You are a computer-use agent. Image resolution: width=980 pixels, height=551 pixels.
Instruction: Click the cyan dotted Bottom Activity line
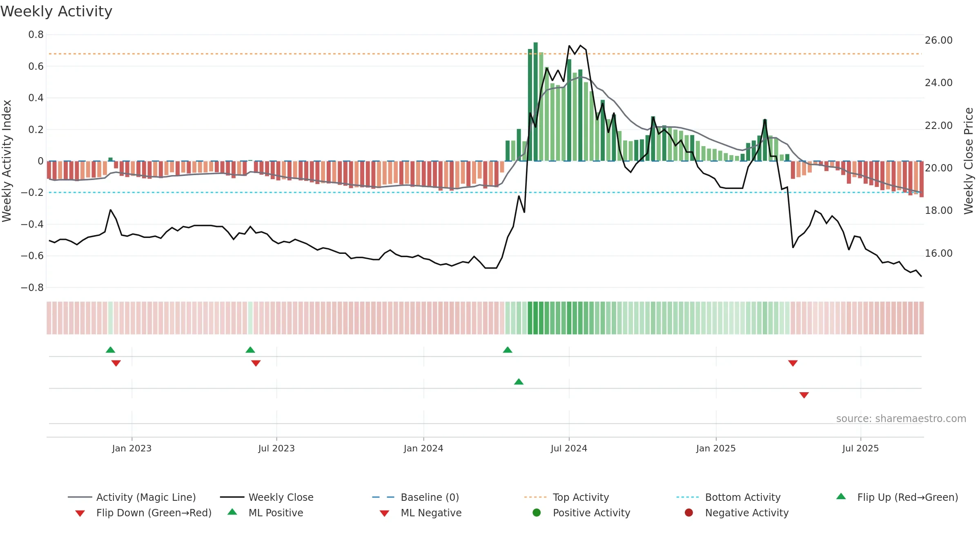(x=485, y=192)
